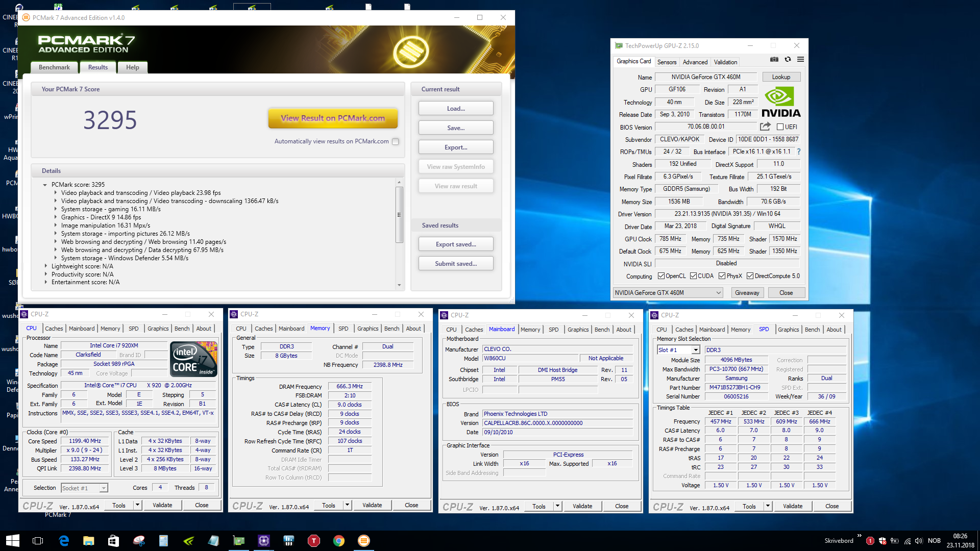
Task: Toggle the PhysX checkbox in GPU-Z
Action: [722, 276]
